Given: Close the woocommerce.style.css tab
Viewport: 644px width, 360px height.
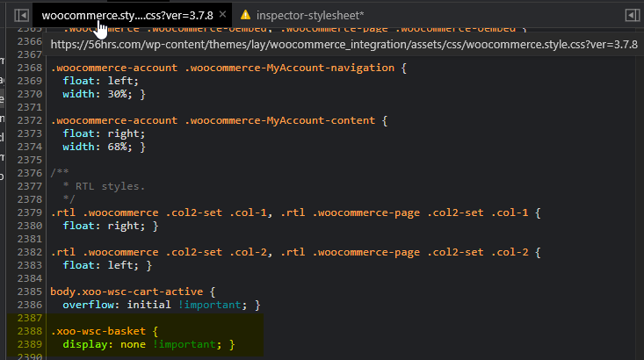Looking at the screenshot, I should pos(222,15).
